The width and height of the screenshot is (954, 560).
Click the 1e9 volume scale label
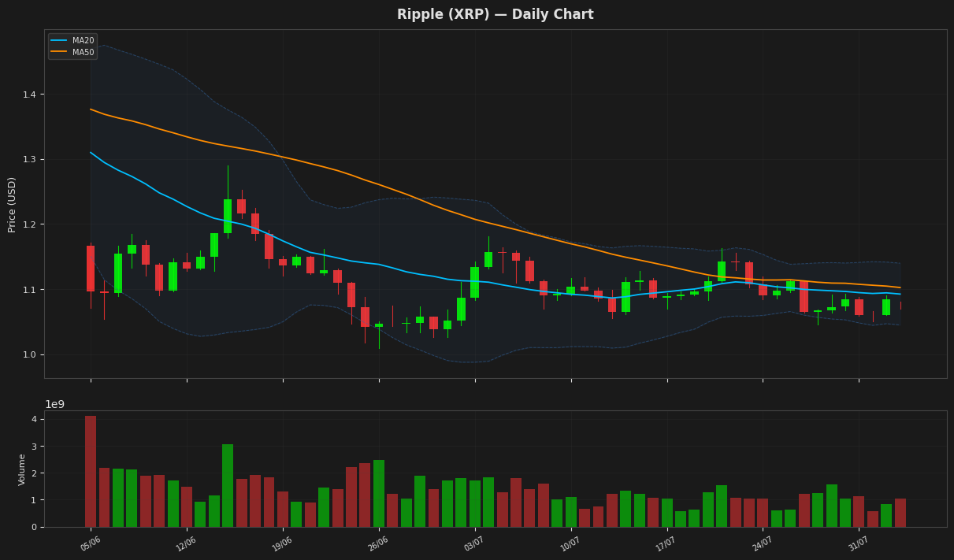point(54,404)
